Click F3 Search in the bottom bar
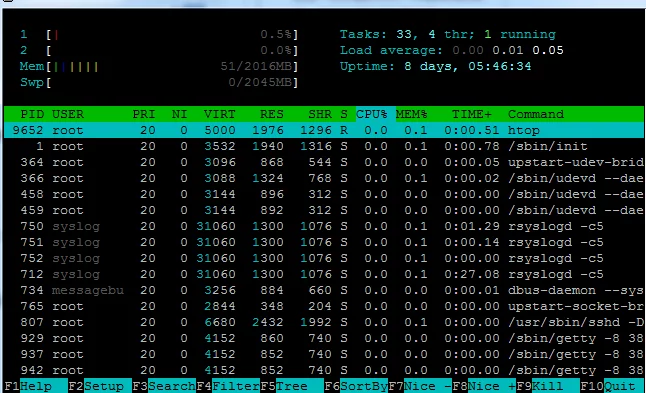 click(x=164, y=386)
